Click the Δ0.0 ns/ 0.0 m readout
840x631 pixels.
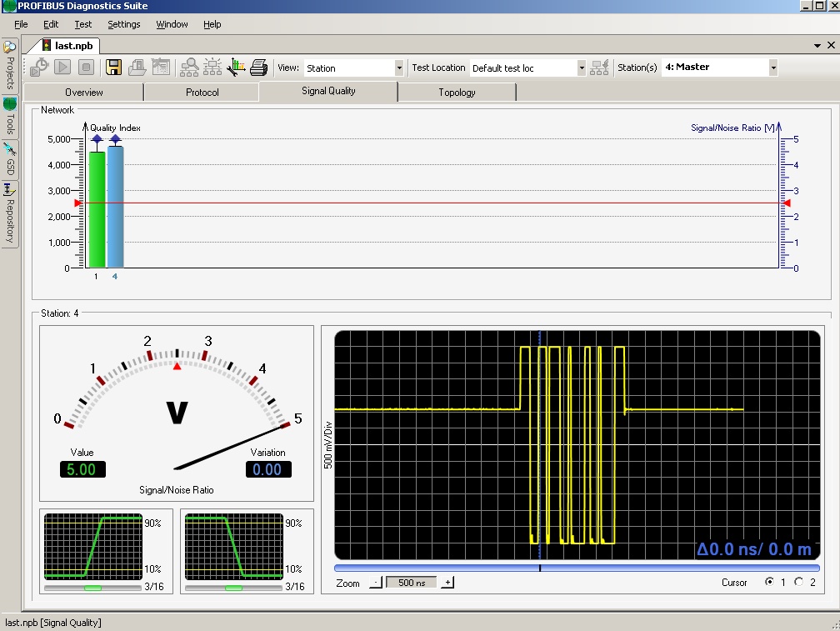pos(754,549)
